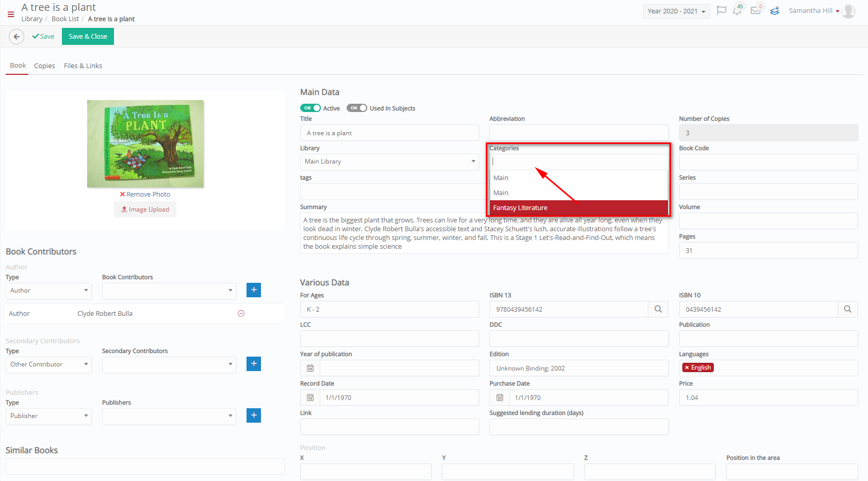Open the Publishers selection dropdown

tap(169, 416)
